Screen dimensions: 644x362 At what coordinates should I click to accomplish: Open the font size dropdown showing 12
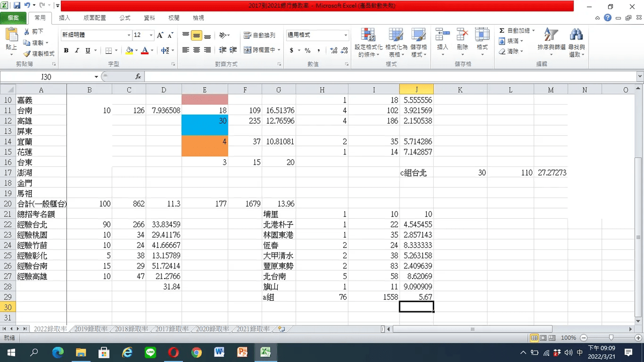point(151,35)
